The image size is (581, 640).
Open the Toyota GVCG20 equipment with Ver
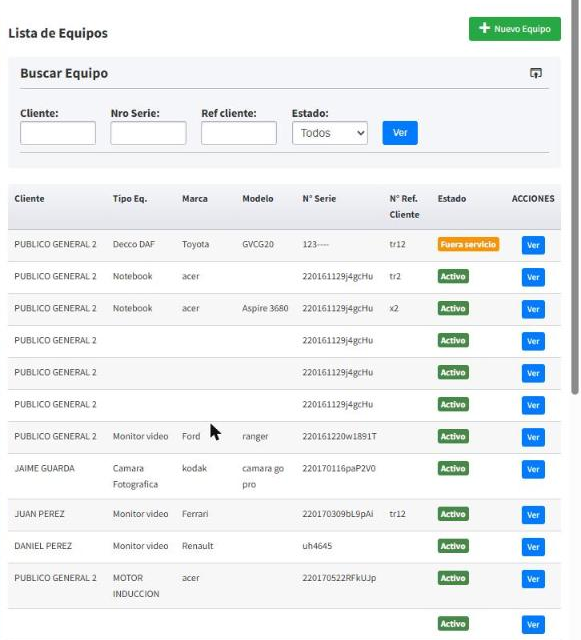(533, 245)
